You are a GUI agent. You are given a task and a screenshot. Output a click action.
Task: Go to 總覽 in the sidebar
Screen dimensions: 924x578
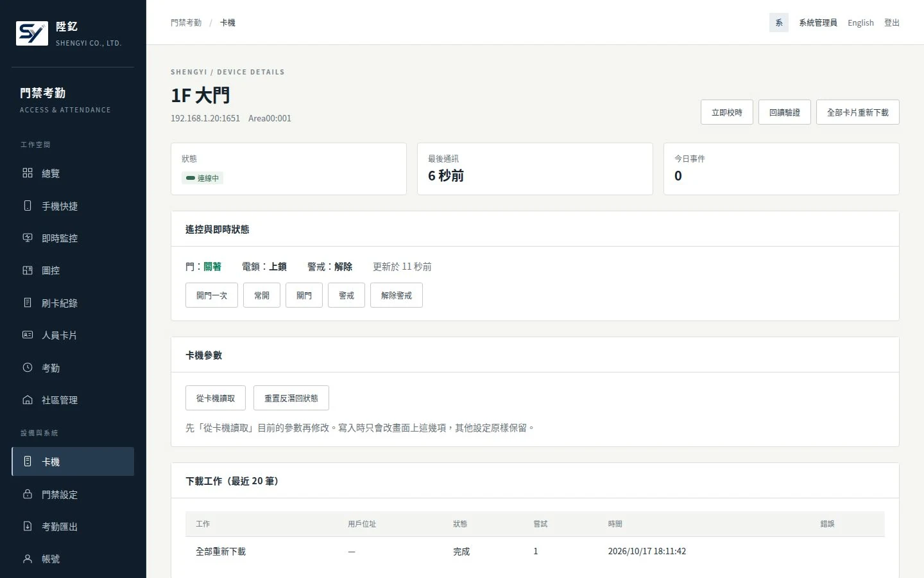(73, 173)
